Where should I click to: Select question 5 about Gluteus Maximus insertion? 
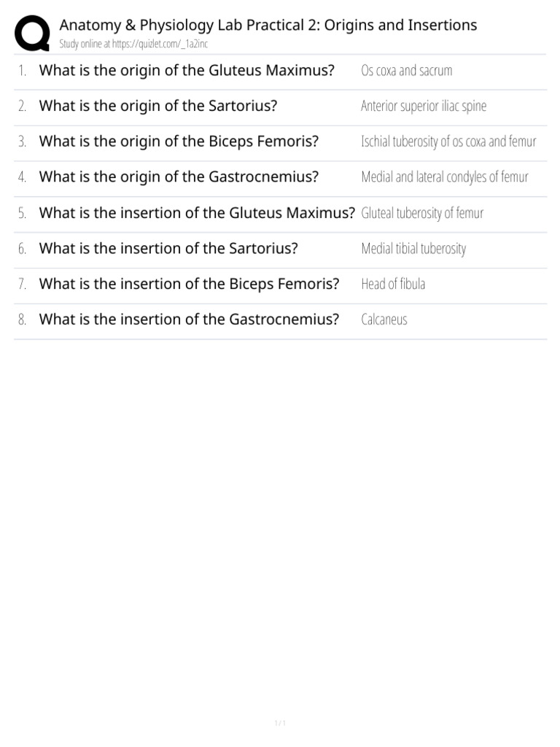tap(197, 212)
